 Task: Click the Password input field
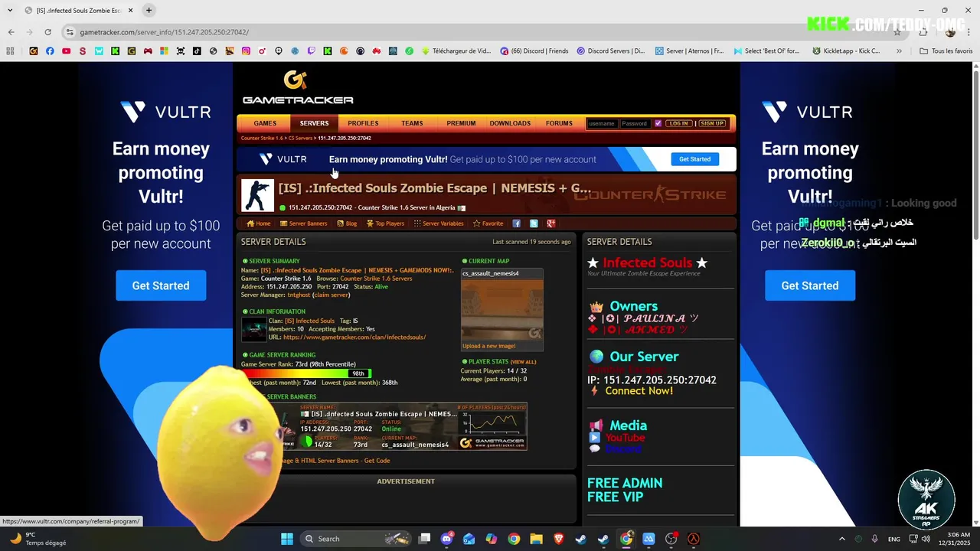click(635, 123)
